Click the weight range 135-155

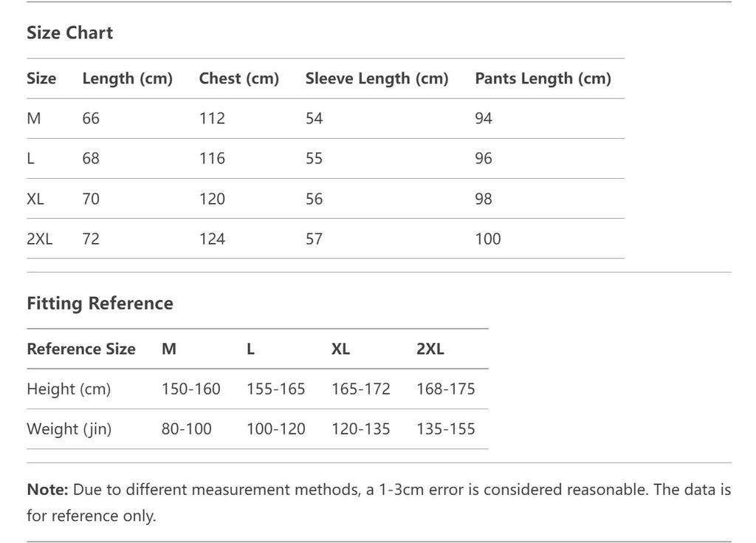445,428
